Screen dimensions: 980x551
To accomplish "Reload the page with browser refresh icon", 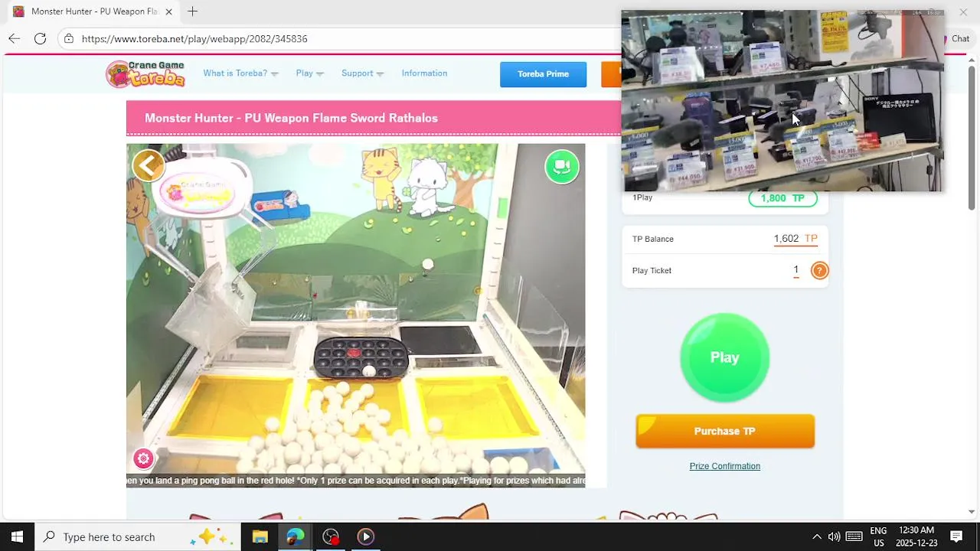I will (x=41, y=39).
